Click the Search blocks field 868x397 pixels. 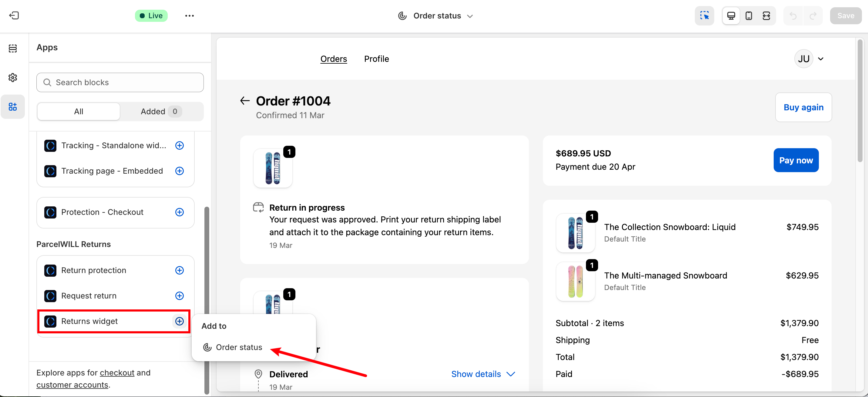click(120, 82)
